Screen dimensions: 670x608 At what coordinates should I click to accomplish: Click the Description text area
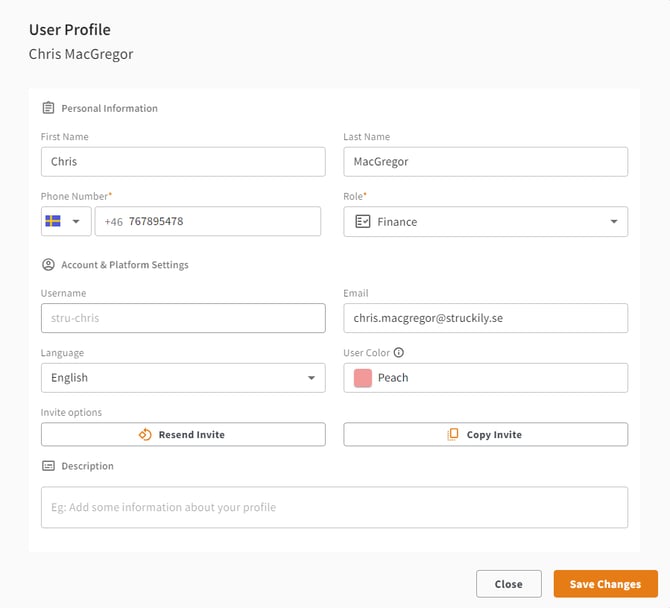[x=334, y=507]
